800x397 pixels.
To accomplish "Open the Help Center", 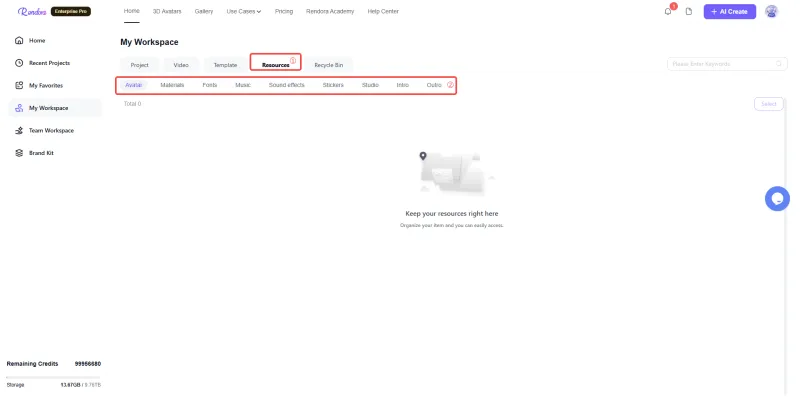I will tap(383, 11).
